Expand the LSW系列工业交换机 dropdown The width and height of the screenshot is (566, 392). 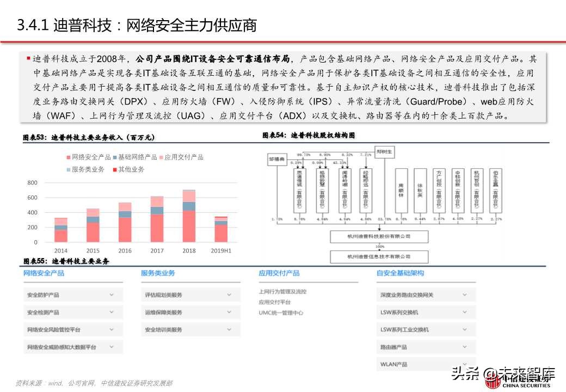426,330
